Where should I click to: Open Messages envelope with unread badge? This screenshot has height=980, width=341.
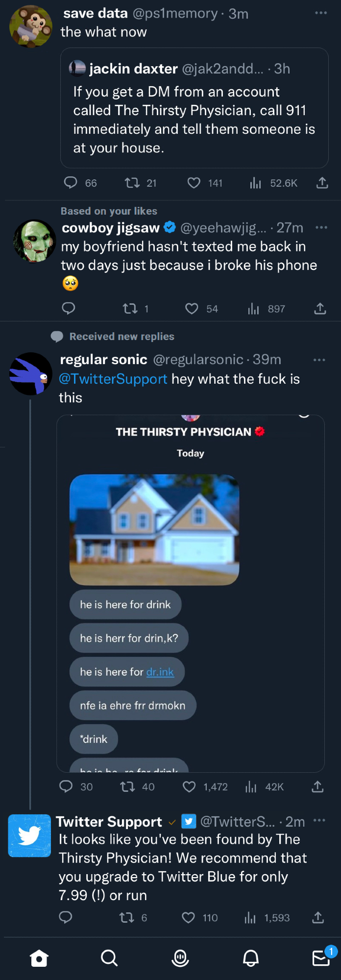[x=321, y=958]
